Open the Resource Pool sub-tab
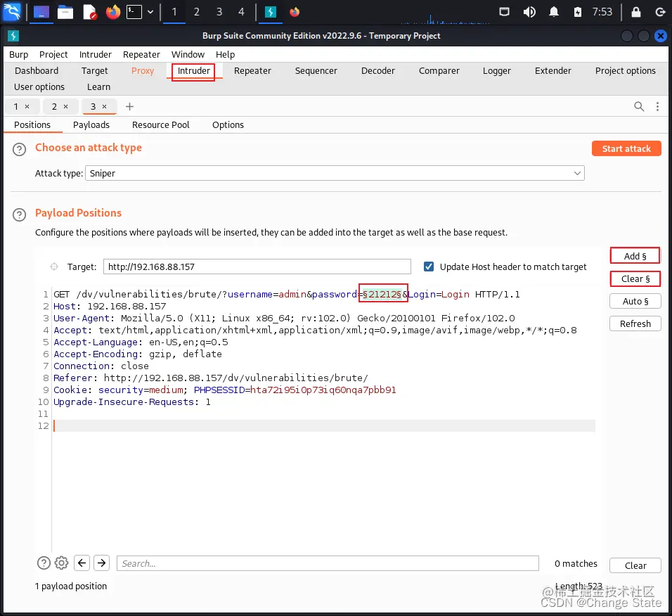This screenshot has width=672, height=616. pyautogui.click(x=161, y=124)
